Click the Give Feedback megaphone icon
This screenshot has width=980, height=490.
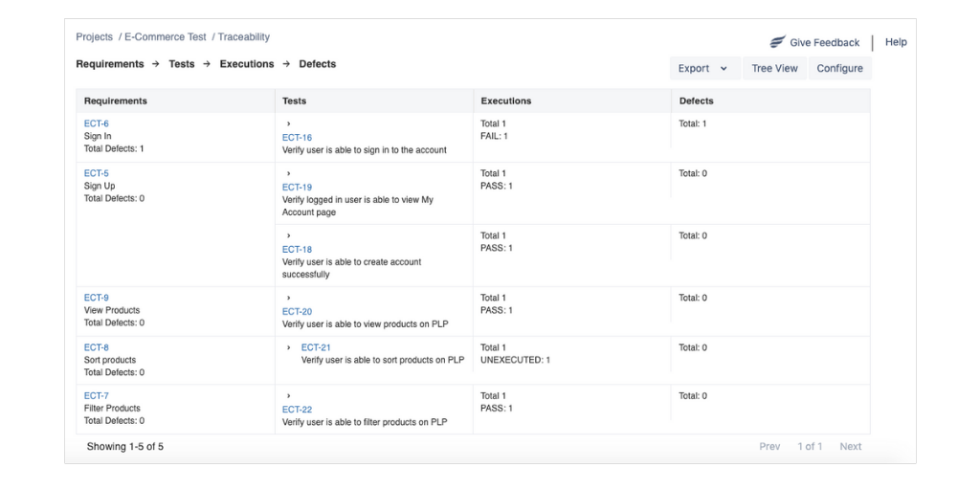[777, 42]
